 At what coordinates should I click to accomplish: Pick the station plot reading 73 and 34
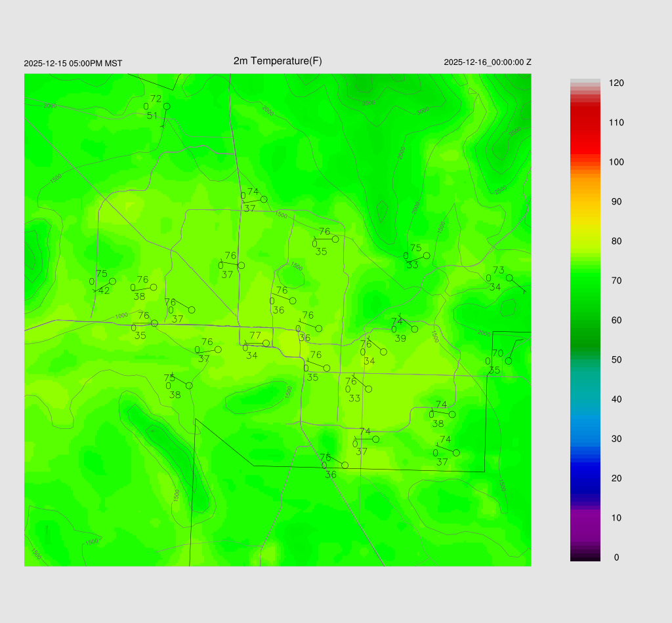509,278
